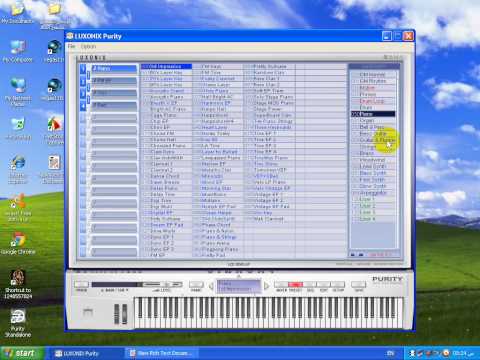Open the File menu in Purity
Image resolution: width=480 pixels, height=360 pixels.
(x=71, y=46)
